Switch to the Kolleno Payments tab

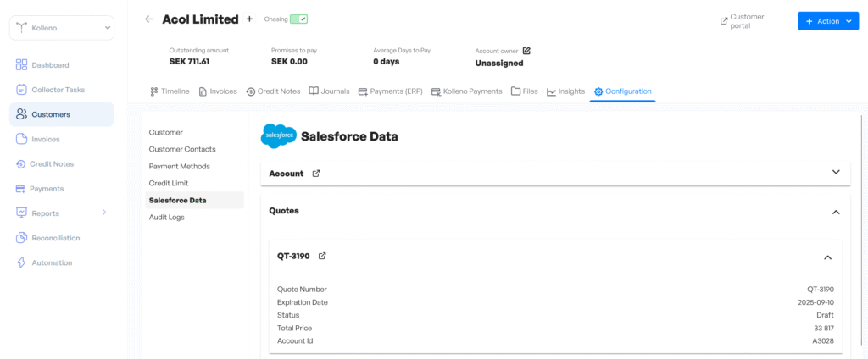click(x=466, y=91)
